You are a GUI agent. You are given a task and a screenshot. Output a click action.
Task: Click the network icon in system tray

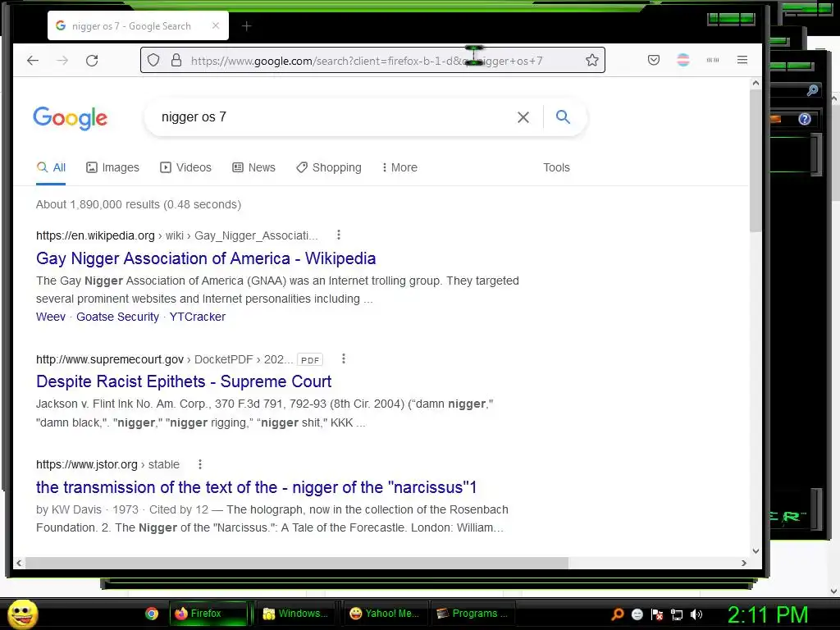point(677,614)
